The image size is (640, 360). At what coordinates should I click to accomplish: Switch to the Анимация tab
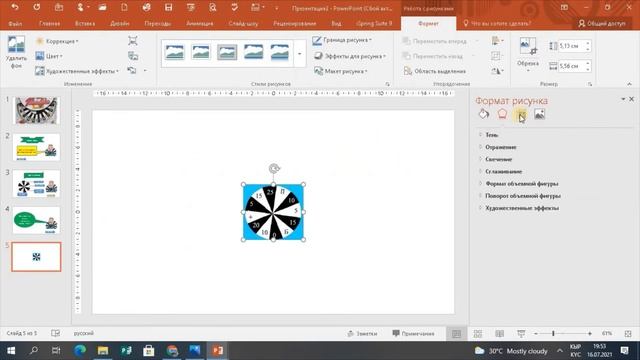pyautogui.click(x=200, y=24)
